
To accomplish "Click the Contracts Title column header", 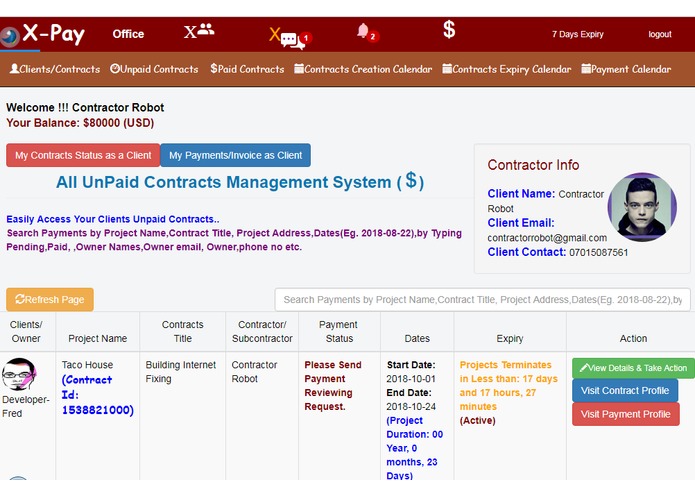I will click(x=183, y=331).
